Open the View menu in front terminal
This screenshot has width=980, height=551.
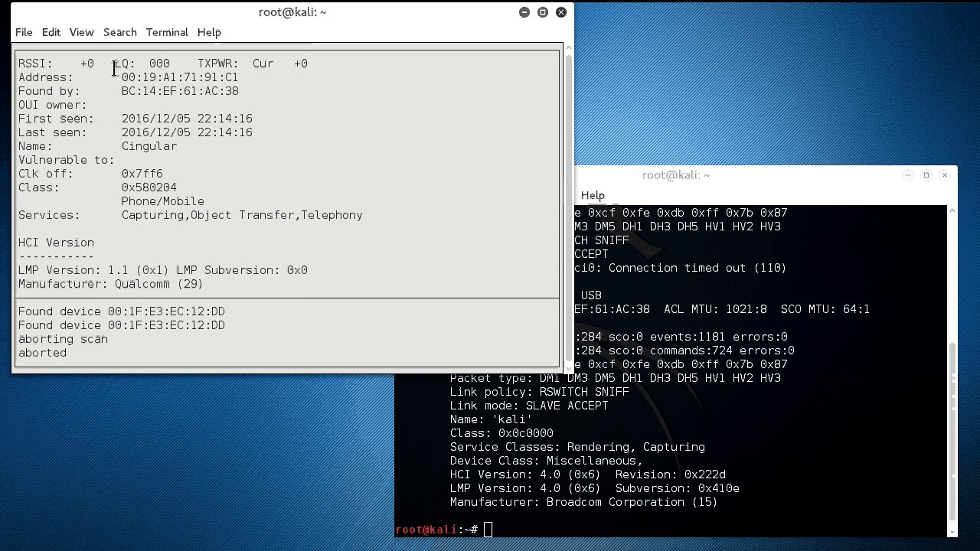pos(82,32)
